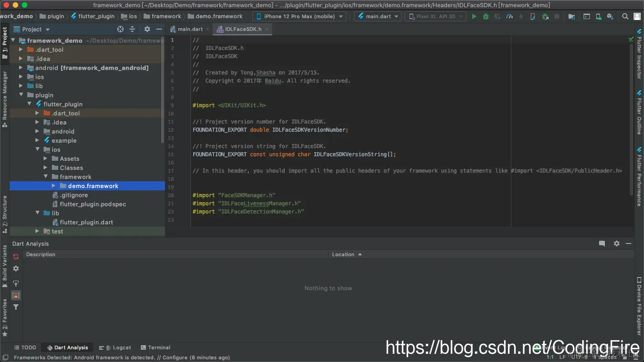Expand the Assets folder

click(45, 159)
